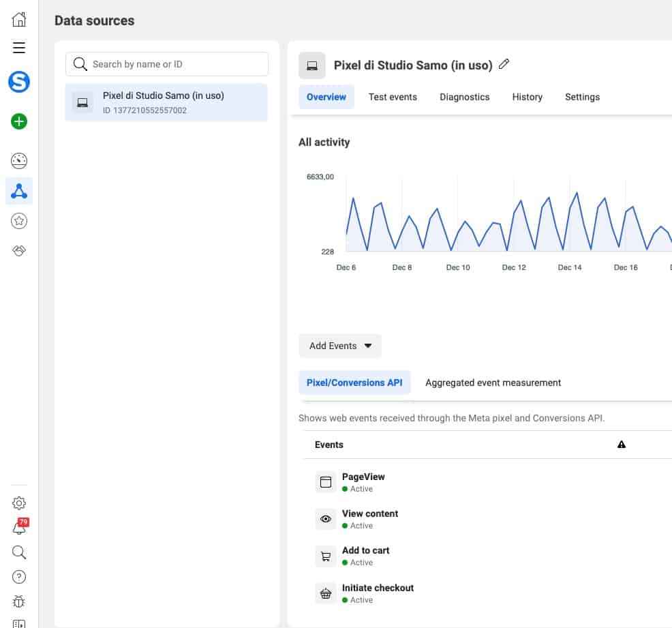Open the Help question mark icon
This screenshot has width=672, height=628.
point(19,577)
